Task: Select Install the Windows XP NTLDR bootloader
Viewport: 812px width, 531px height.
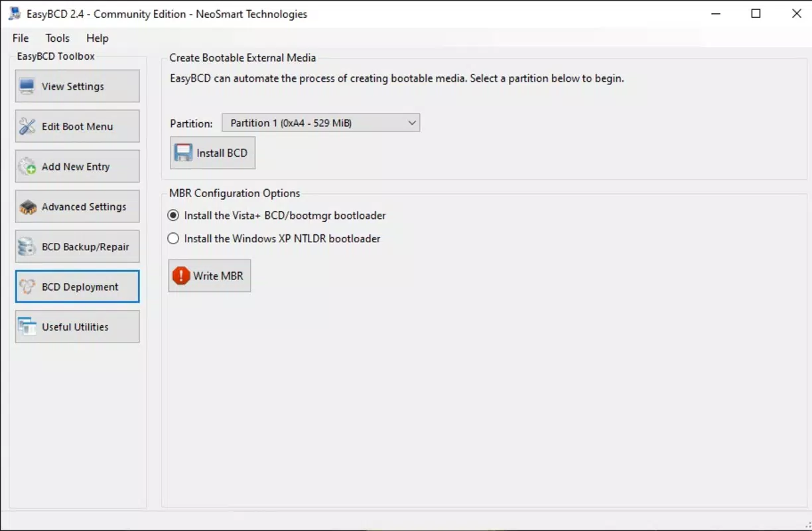Action: coord(274,238)
